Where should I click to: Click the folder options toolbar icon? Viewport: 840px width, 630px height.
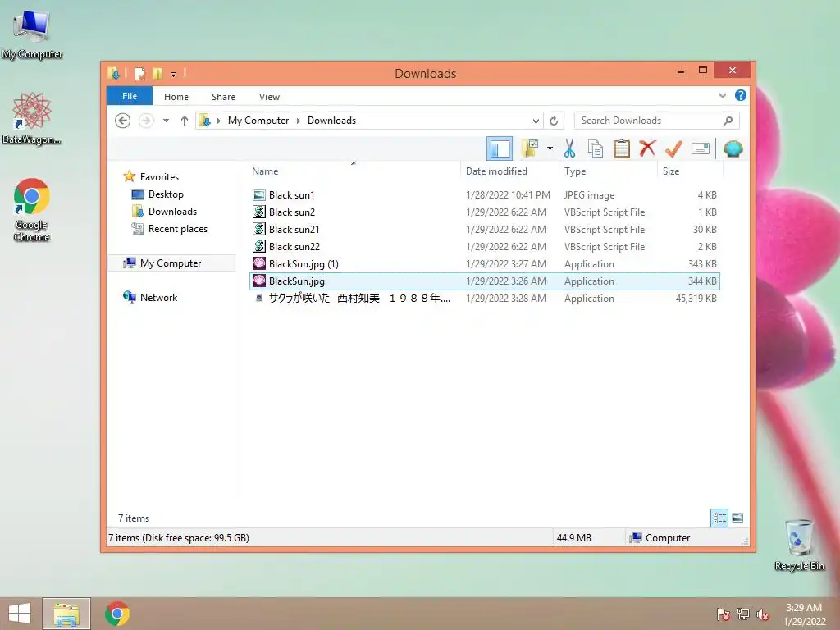(x=530, y=148)
